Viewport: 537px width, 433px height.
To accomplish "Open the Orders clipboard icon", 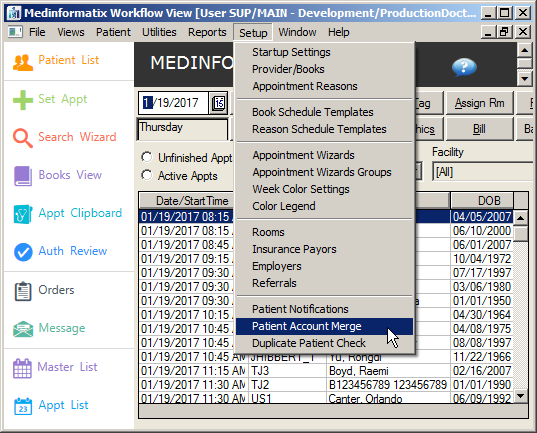I will tap(23, 291).
